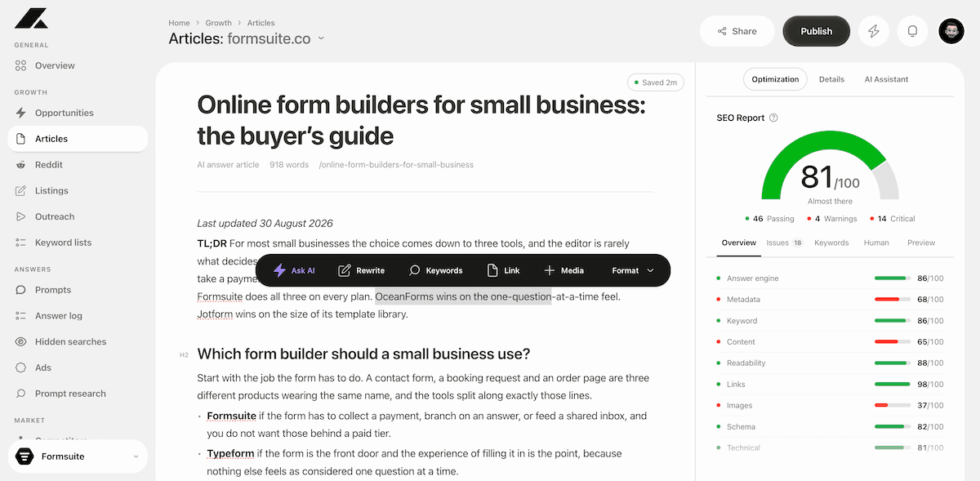Click the Prompts chat bubble icon

click(x=20, y=290)
